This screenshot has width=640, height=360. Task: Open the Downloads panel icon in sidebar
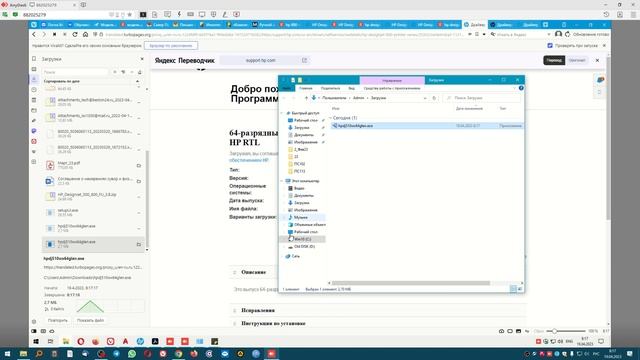coord(34,79)
